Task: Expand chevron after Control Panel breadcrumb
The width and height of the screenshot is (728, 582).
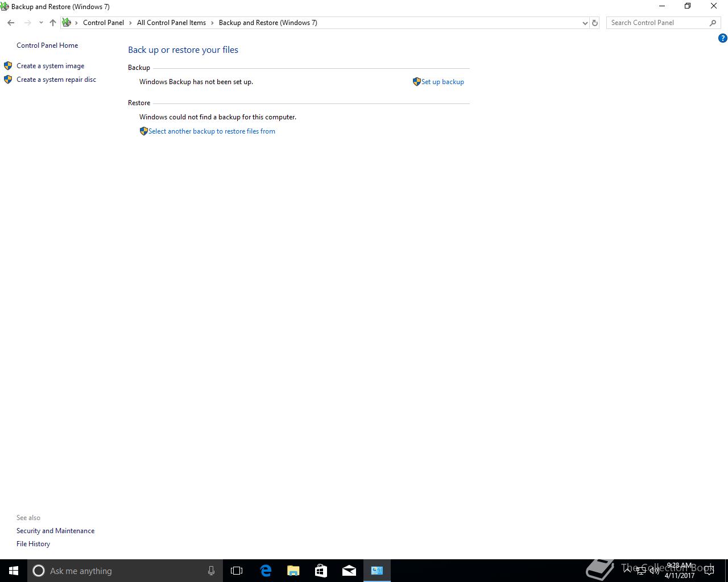Action: [x=130, y=23]
